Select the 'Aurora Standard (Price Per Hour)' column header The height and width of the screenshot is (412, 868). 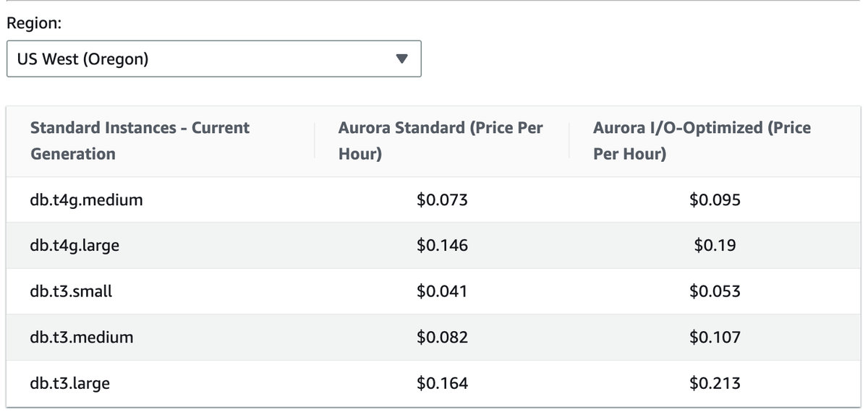[x=441, y=141]
